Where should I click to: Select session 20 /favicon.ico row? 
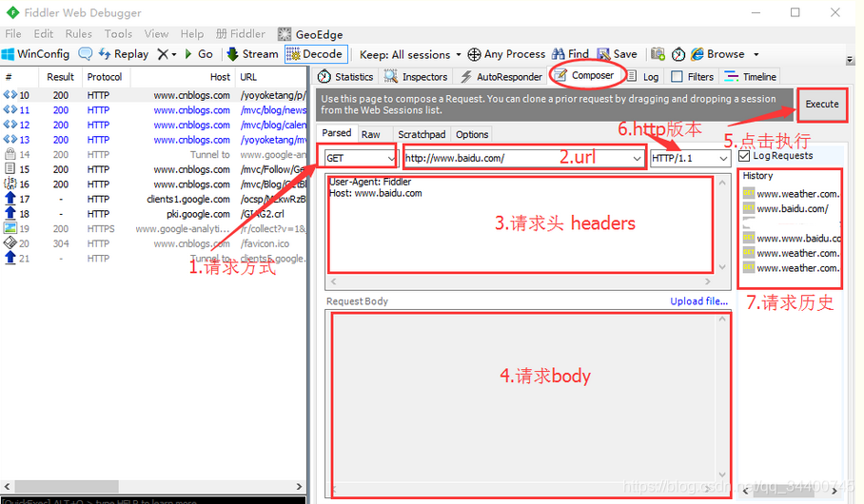153,243
